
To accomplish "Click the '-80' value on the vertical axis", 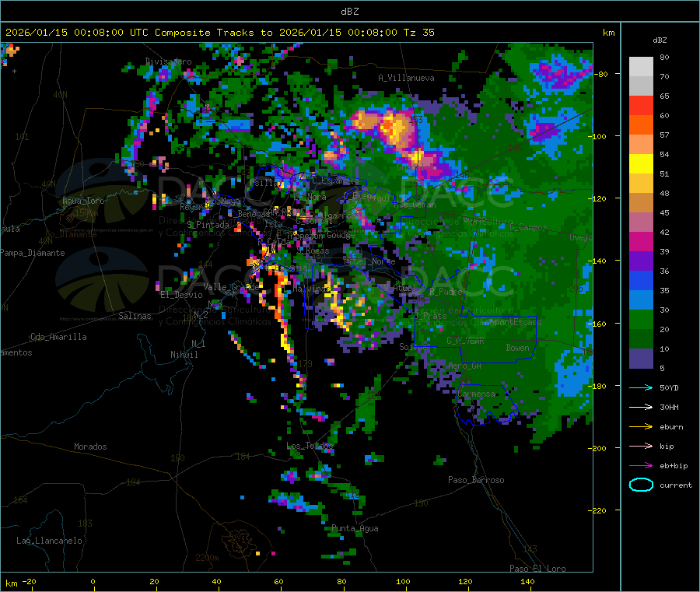I will click(601, 74).
